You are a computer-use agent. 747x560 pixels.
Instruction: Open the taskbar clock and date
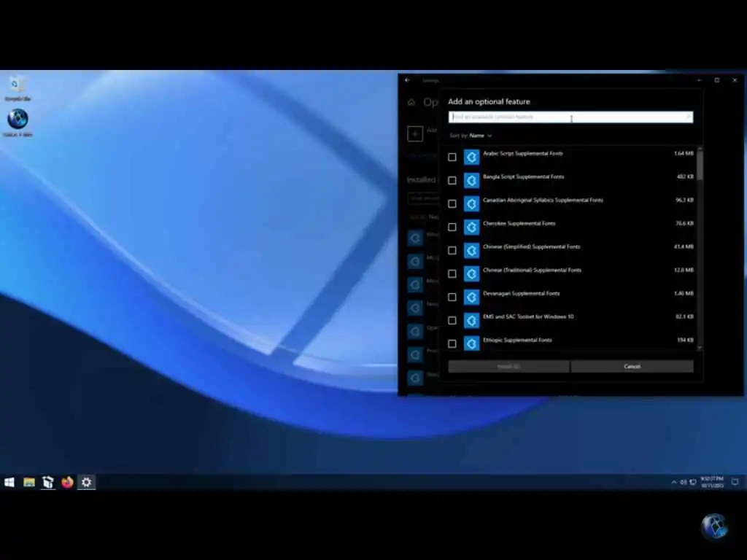pyautogui.click(x=712, y=482)
